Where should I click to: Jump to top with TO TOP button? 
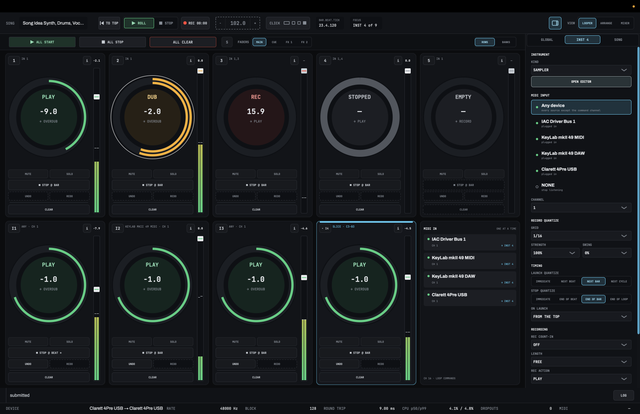tap(109, 23)
